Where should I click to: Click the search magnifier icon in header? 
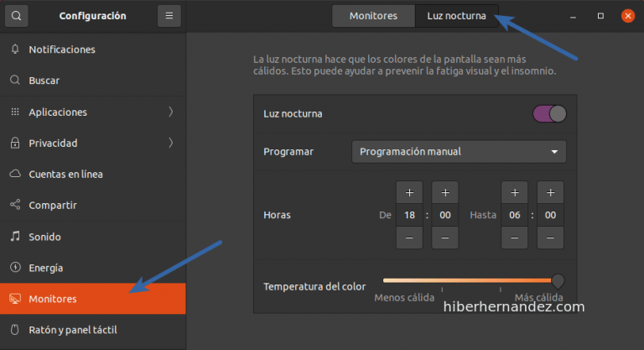(x=17, y=15)
